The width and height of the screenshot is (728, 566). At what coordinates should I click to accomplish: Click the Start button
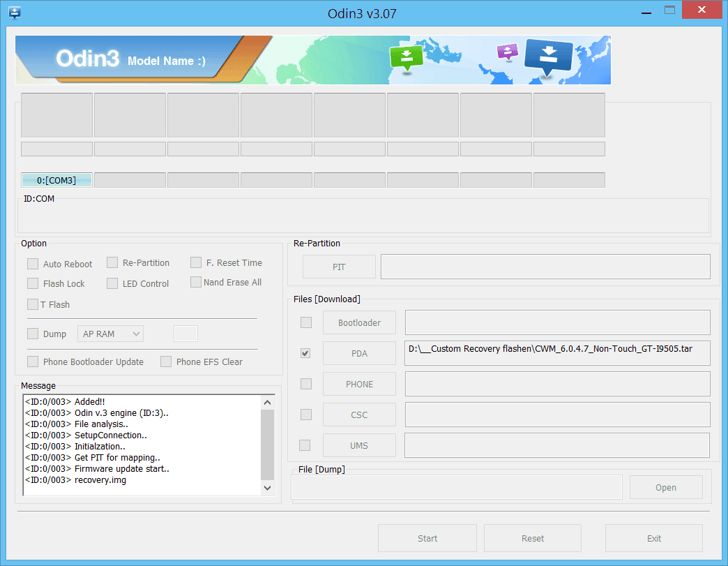427,538
